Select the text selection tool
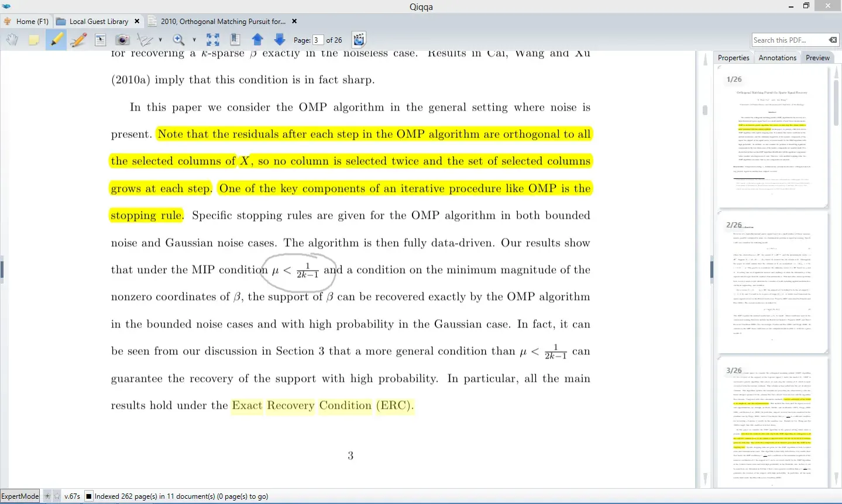The height and width of the screenshot is (504, 842). pyautogui.click(x=100, y=40)
